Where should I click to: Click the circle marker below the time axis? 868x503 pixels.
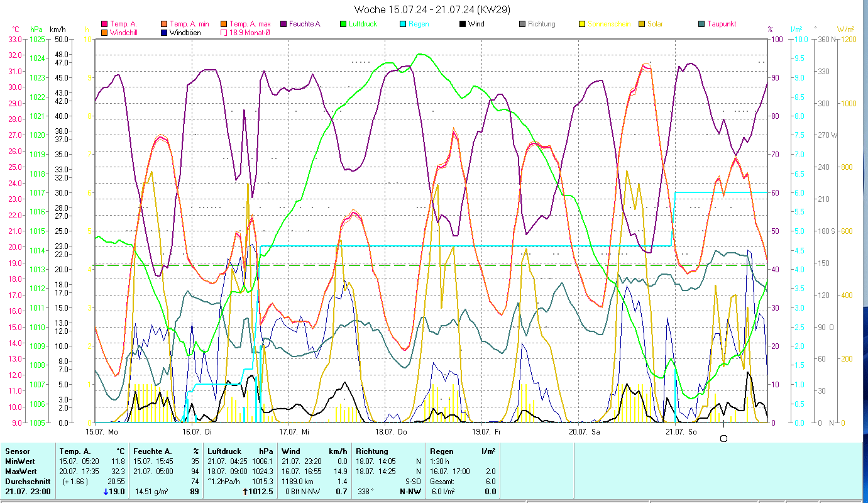coord(723,438)
